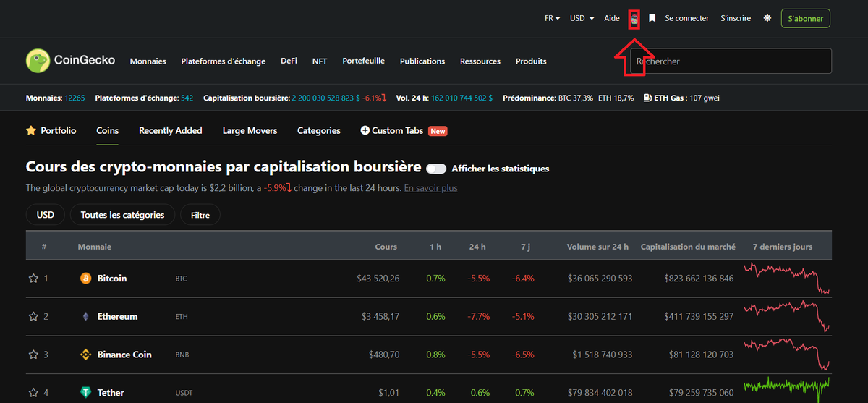Image resolution: width=868 pixels, height=403 pixels.
Task: Click Se connecter link
Action: pyautogui.click(x=687, y=18)
